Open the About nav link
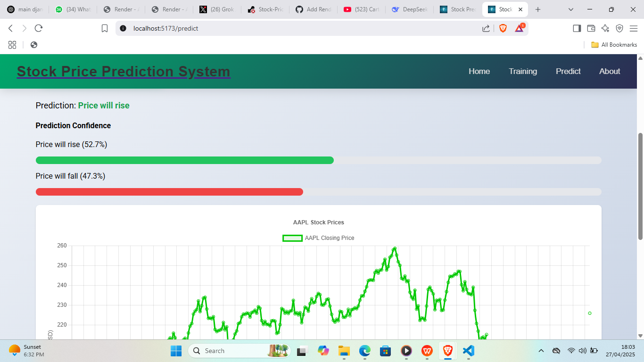 [x=610, y=71]
